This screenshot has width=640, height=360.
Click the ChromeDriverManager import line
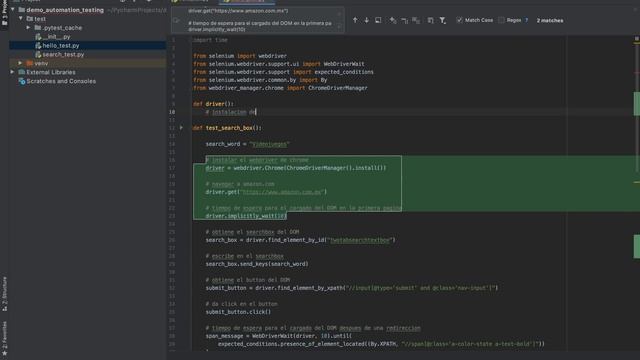point(280,88)
